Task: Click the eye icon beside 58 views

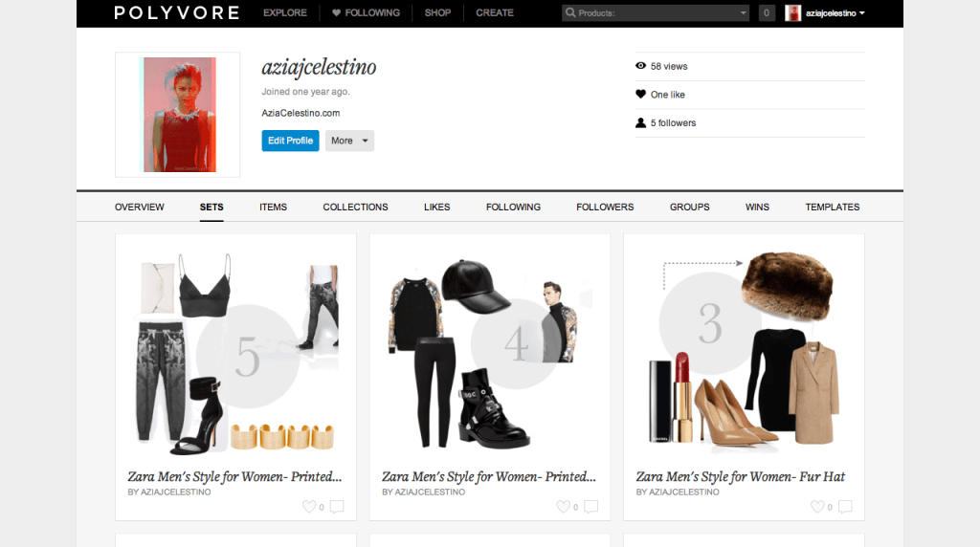Action: (641, 66)
